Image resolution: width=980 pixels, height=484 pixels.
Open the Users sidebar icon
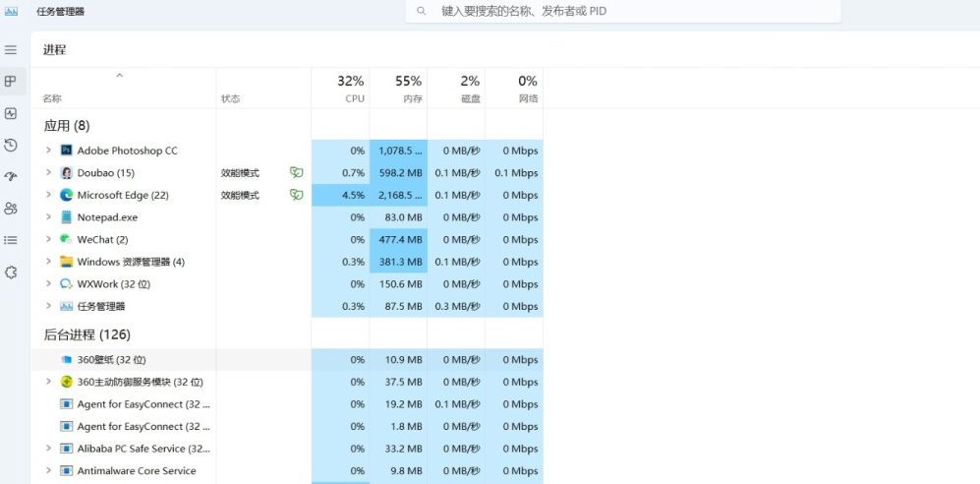coord(11,209)
